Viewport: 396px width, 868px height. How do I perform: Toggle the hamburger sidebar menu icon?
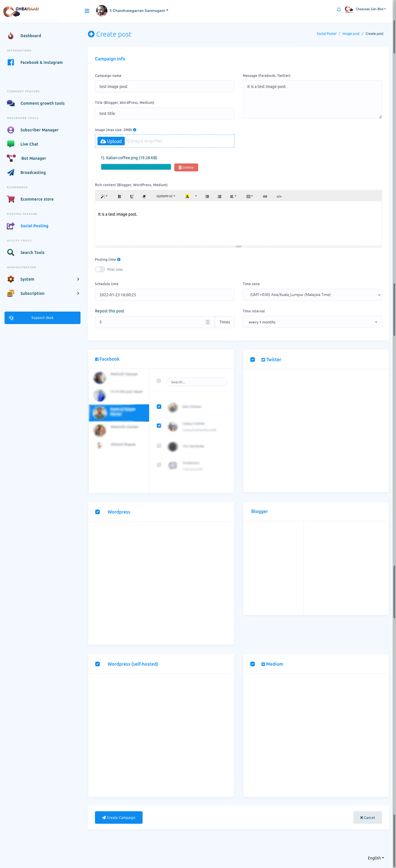click(87, 11)
